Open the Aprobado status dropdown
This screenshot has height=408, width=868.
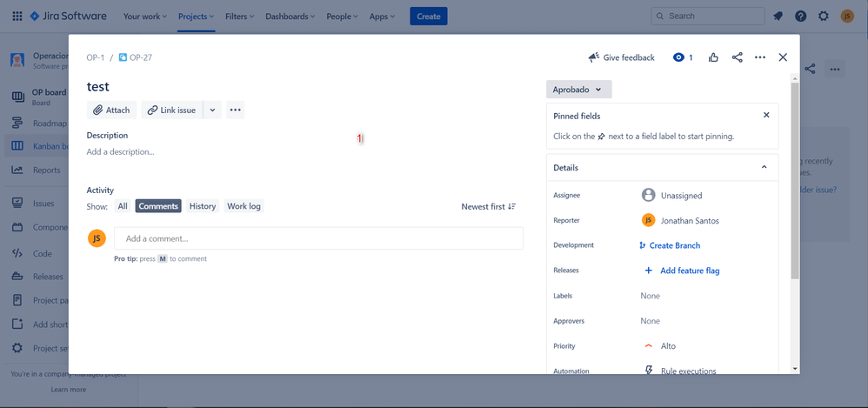[578, 89]
